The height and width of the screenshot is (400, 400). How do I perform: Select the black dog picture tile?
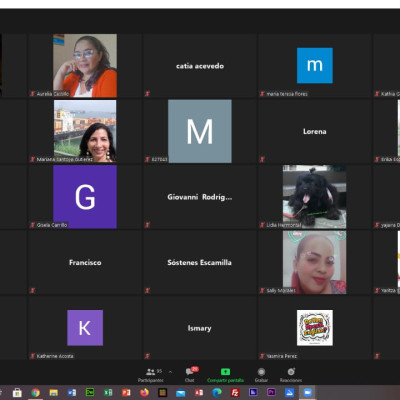point(314,196)
